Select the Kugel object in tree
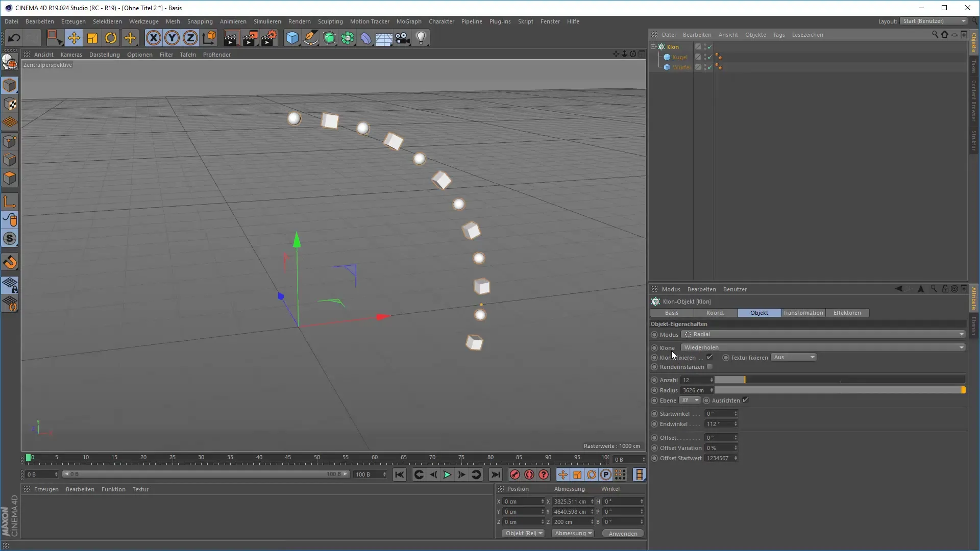The width and height of the screenshot is (980, 551). pos(680,57)
